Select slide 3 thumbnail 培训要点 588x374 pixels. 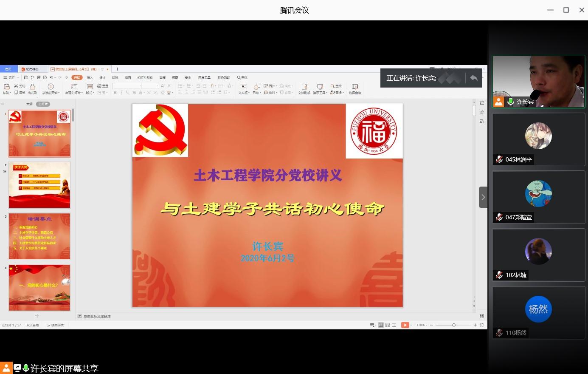[39, 236]
